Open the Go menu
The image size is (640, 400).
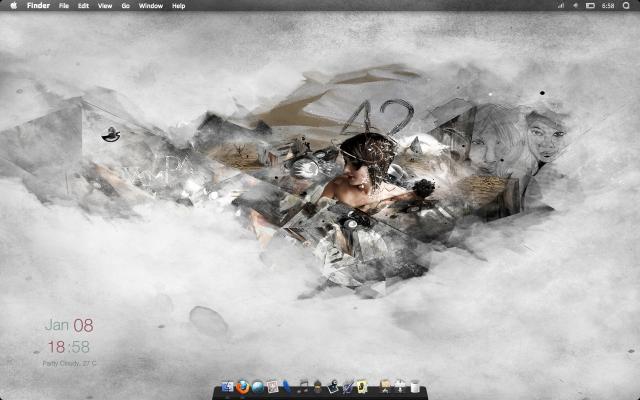(x=126, y=6)
